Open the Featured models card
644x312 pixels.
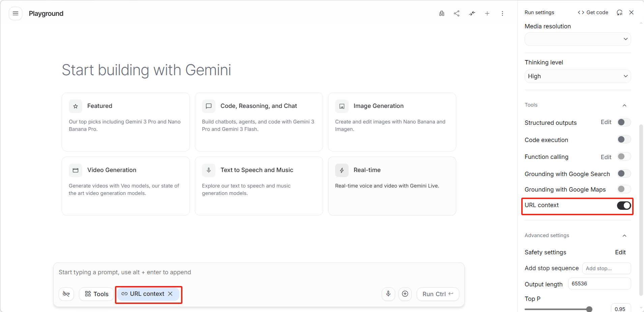[x=126, y=122]
